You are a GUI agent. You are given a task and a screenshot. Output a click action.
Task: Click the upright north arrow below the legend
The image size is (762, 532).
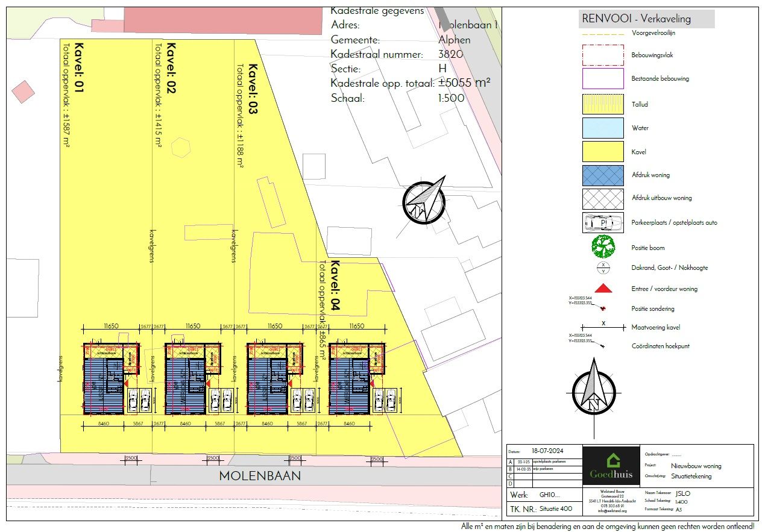point(594,387)
